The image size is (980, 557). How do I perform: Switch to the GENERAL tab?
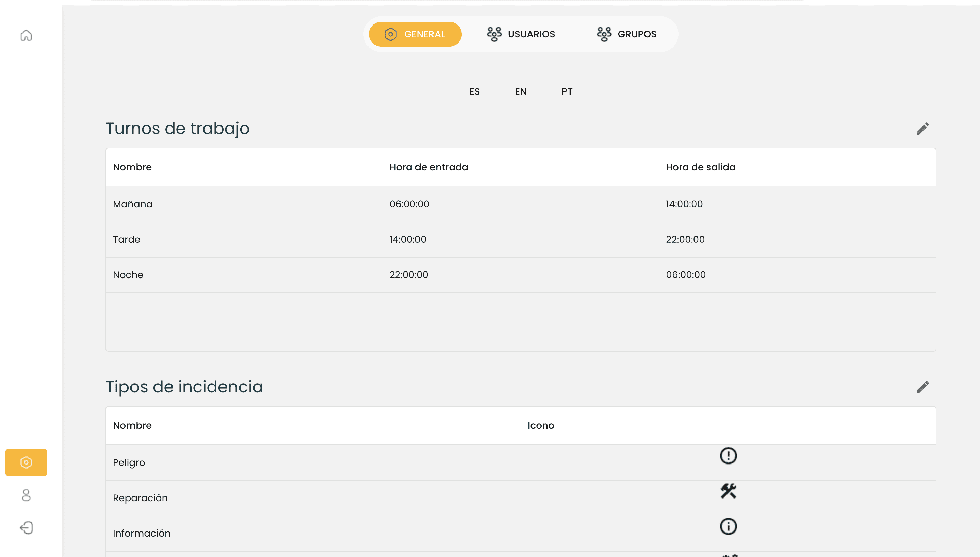tap(415, 34)
